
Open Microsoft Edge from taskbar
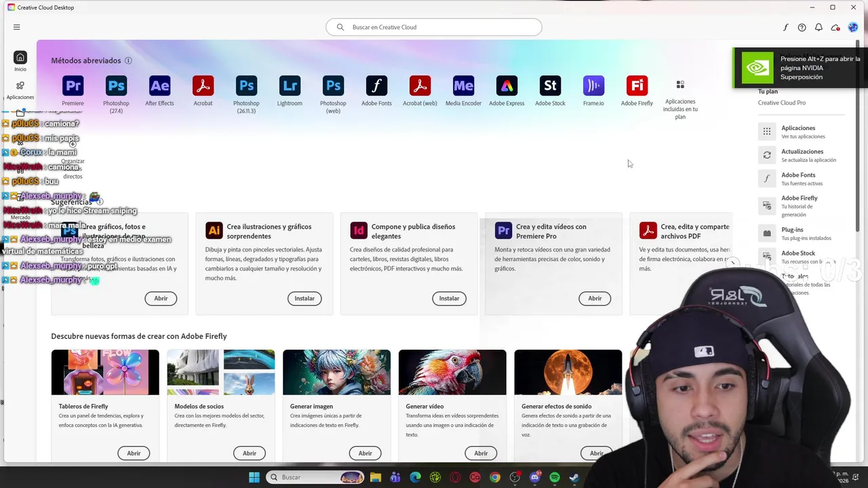[x=415, y=477]
